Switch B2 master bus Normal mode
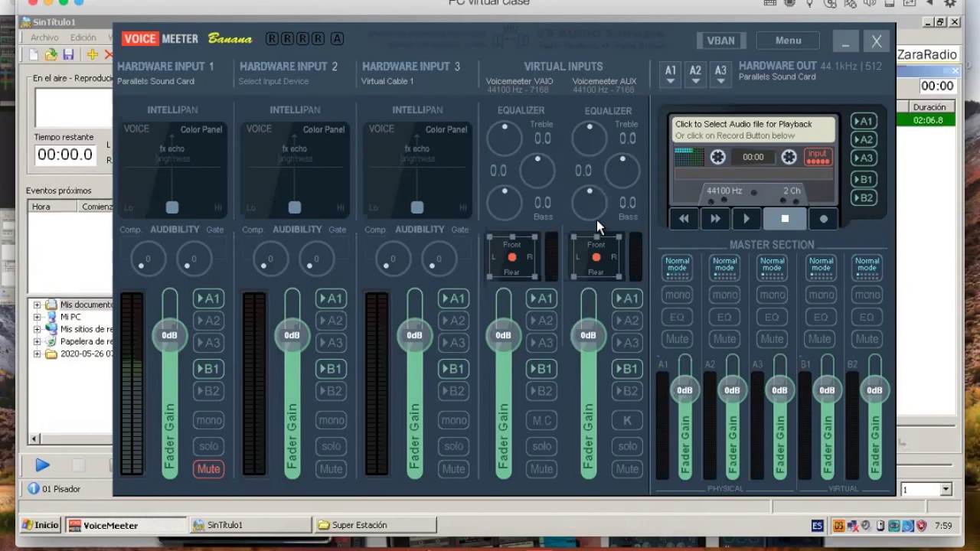The height and width of the screenshot is (551, 980). pyautogui.click(x=867, y=268)
